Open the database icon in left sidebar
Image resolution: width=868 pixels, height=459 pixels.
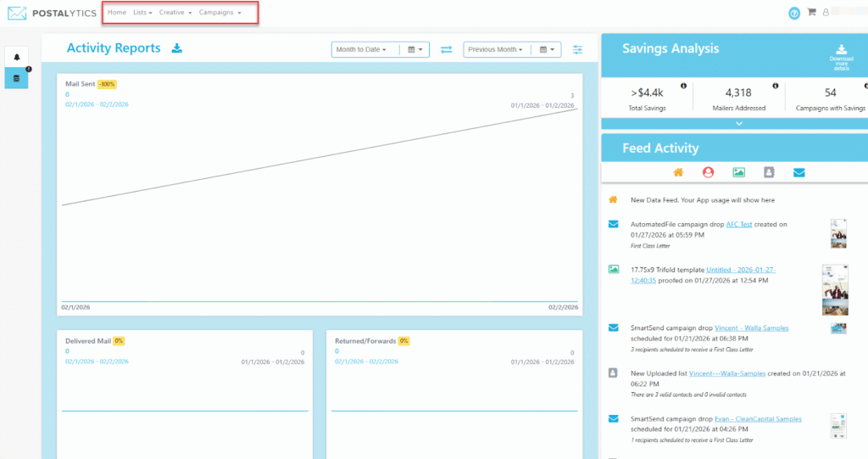pyautogui.click(x=16, y=78)
